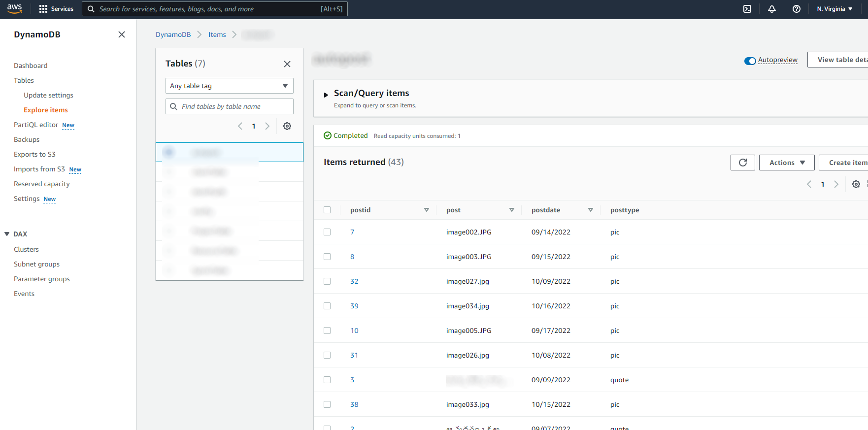Open the CloudShell icon
Image resolution: width=868 pixels, height=430 pixels.
click(x=747, y=9)
